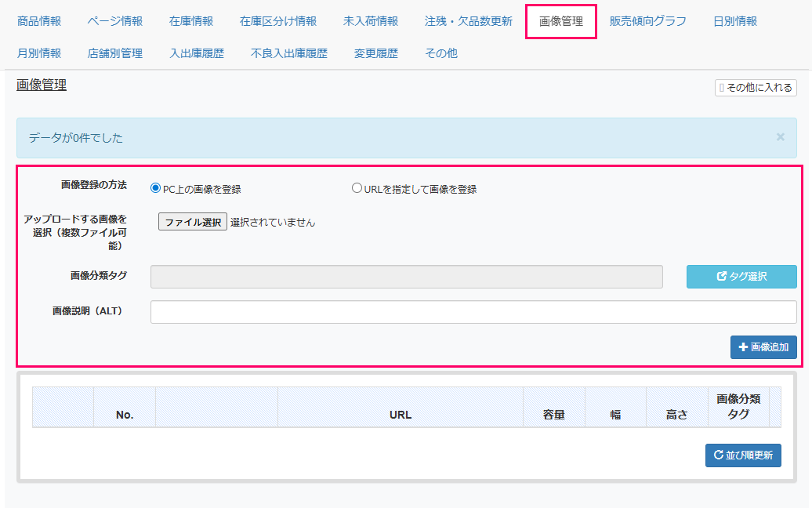Open the 商品情報 tab

point(39,21)
